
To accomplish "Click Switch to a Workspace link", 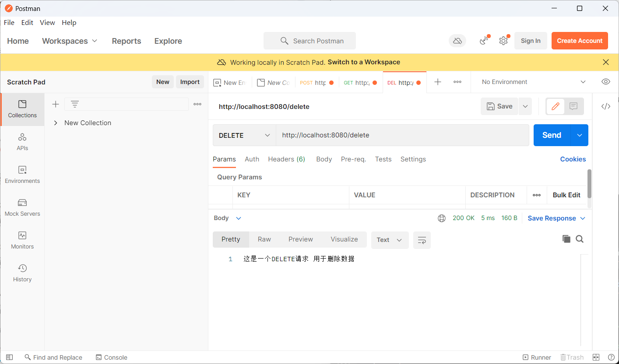I will (364, 62).
